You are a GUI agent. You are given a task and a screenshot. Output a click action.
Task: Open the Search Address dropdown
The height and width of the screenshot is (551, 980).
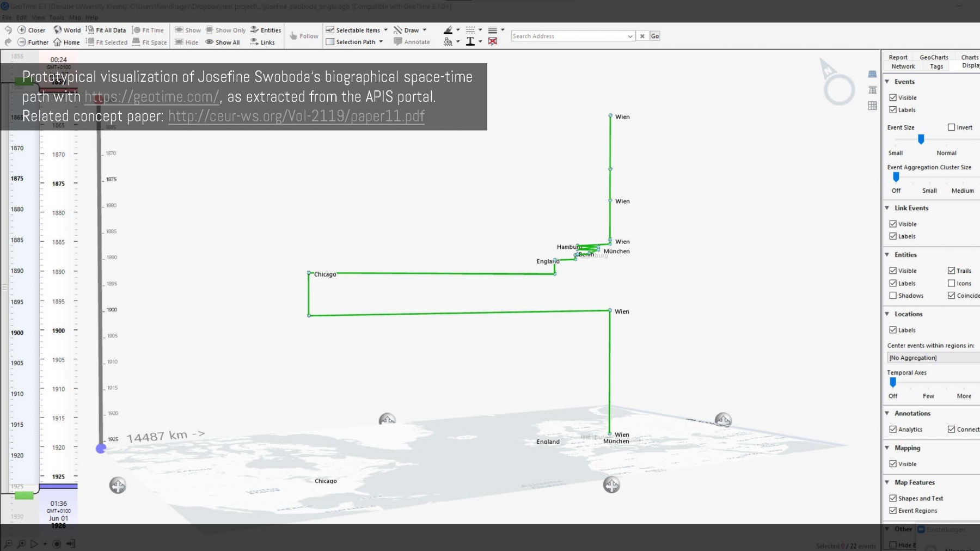pyautogui.click(x=630, y=36)
